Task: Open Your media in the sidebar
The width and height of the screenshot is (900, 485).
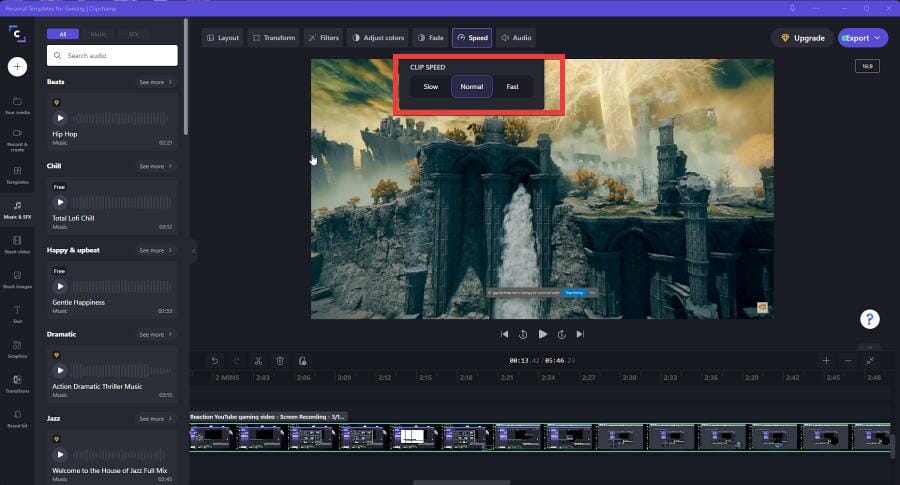Action: [17, 106]
